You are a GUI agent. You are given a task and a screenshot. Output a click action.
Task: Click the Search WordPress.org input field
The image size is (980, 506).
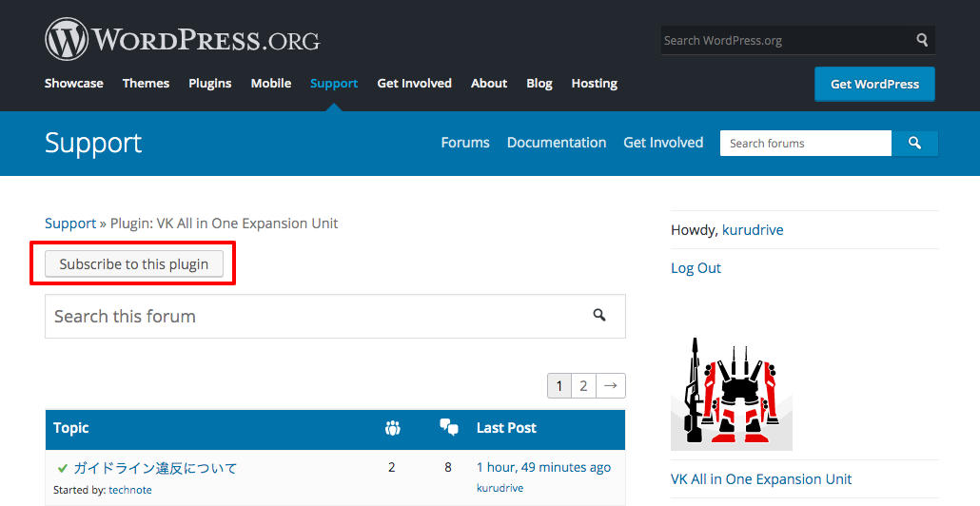coord(785,40)
